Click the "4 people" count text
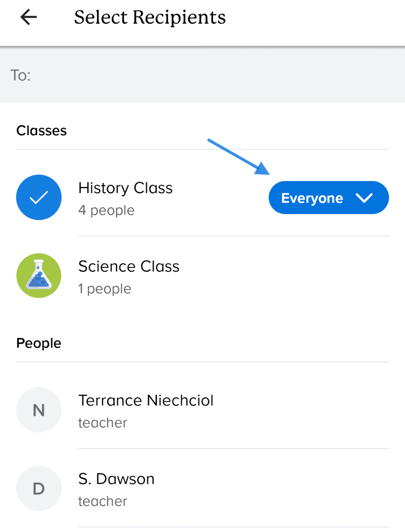The width and height of the screenshot is (405, 532). pos(106,211)
